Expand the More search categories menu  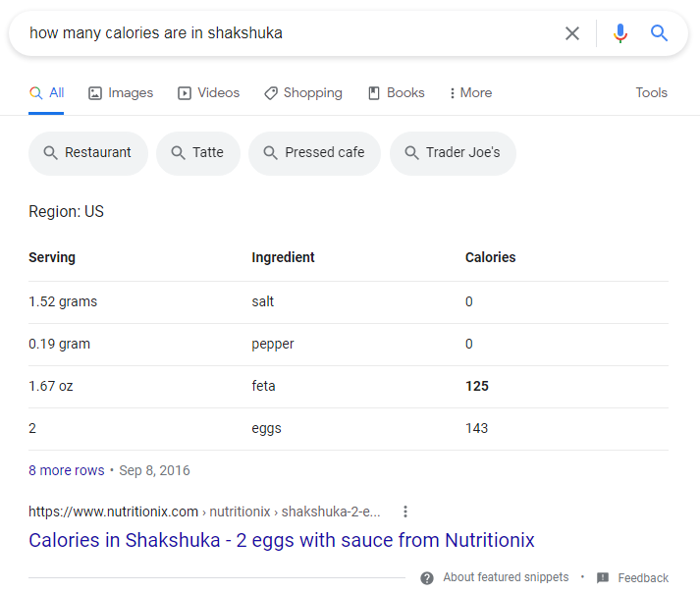point(469,93)
